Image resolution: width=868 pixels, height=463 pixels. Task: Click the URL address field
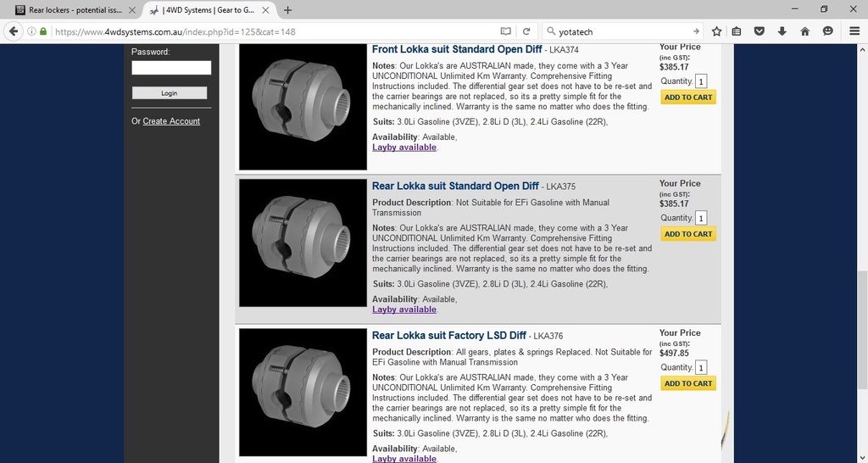point(274,31)
